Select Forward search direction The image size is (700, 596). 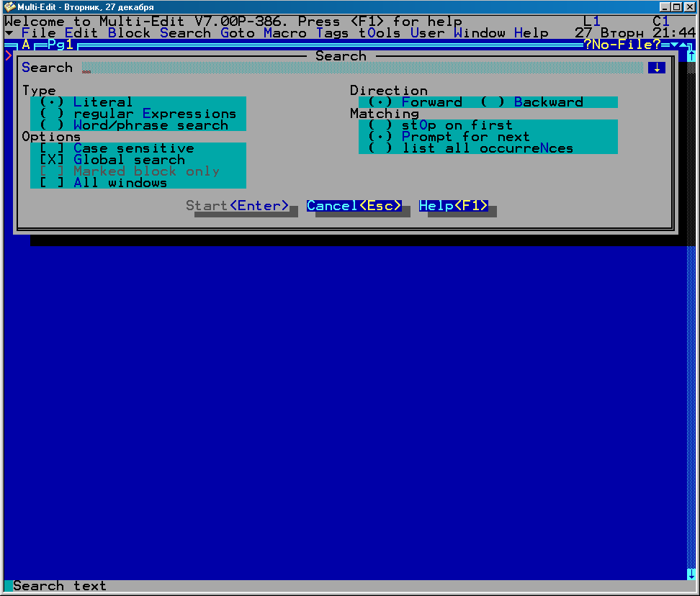pyautogui.click(x=416, y=102)
